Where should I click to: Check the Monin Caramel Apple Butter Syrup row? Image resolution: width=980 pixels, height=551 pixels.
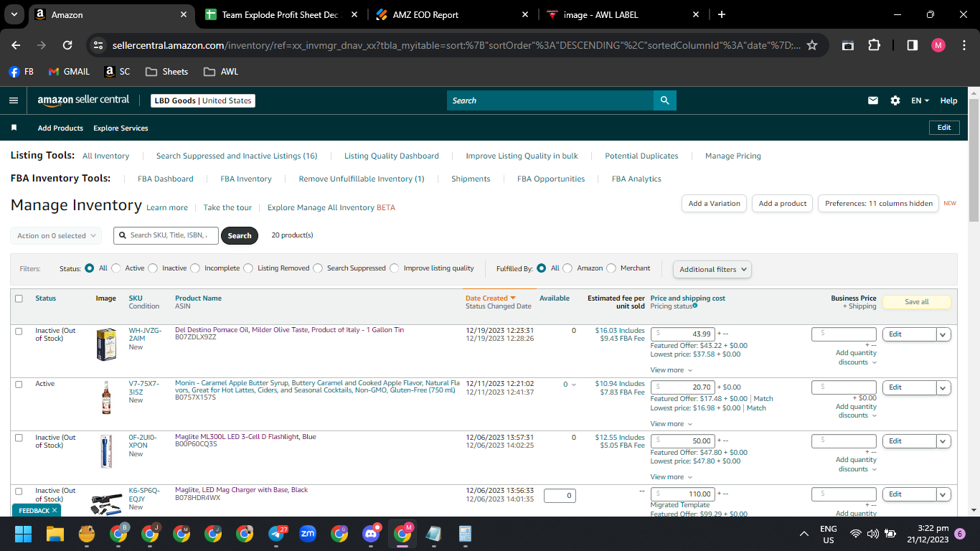[x=19, y=384]
